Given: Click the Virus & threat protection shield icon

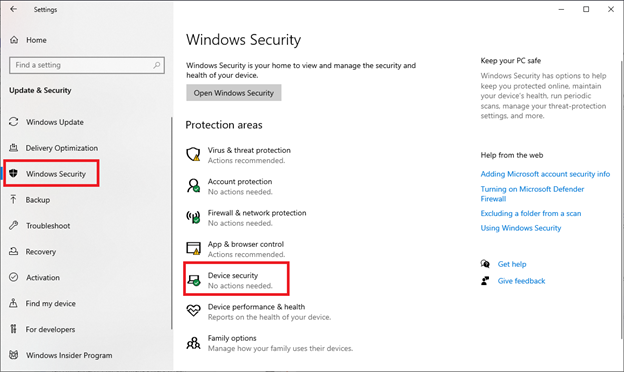Looking at the screenshot, I should (193, 154).
